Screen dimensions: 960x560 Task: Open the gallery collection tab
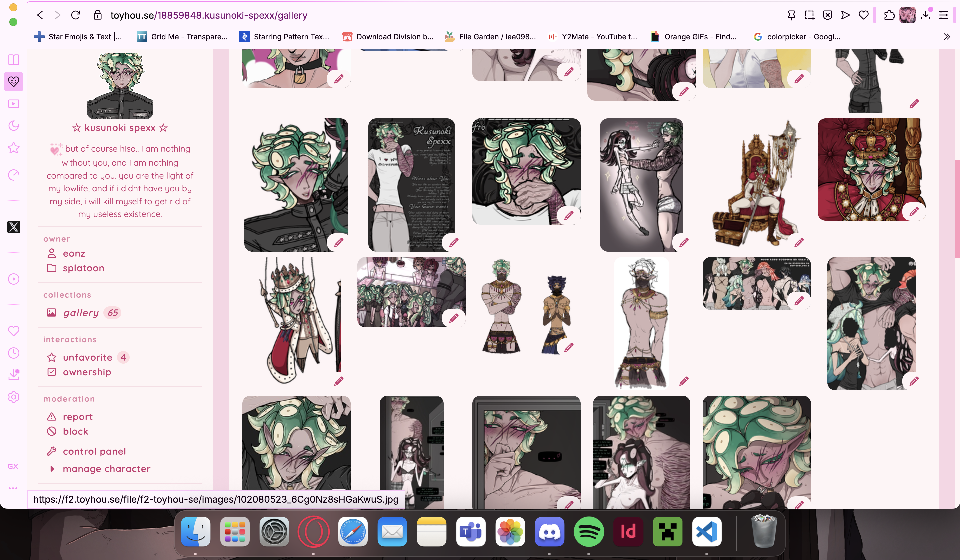[x=81, y=313]
